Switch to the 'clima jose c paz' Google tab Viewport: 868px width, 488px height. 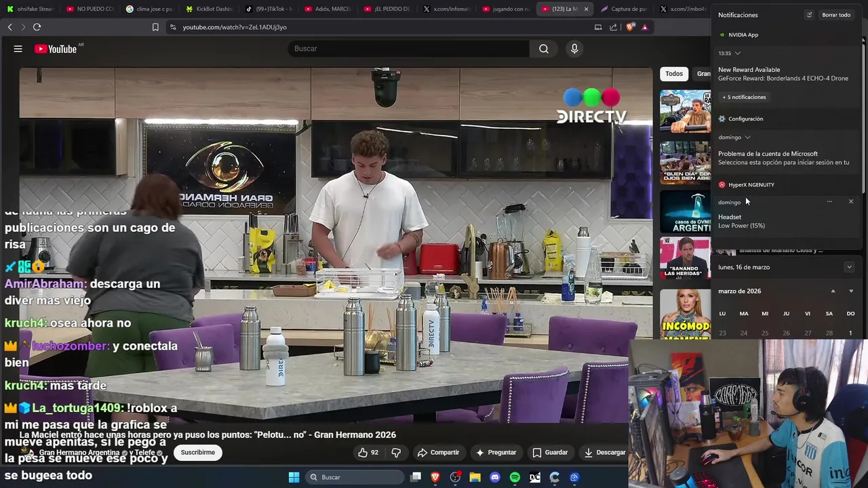click(x=149, y=9)
